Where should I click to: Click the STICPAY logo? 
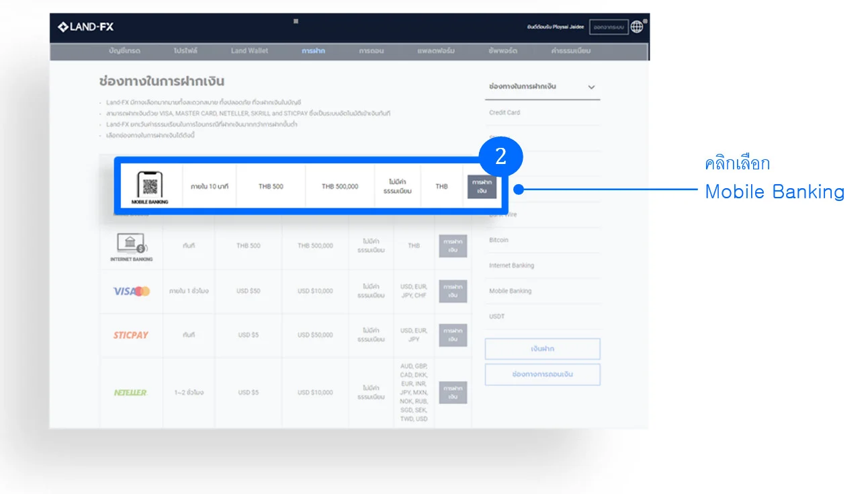(x=131, y=335)
